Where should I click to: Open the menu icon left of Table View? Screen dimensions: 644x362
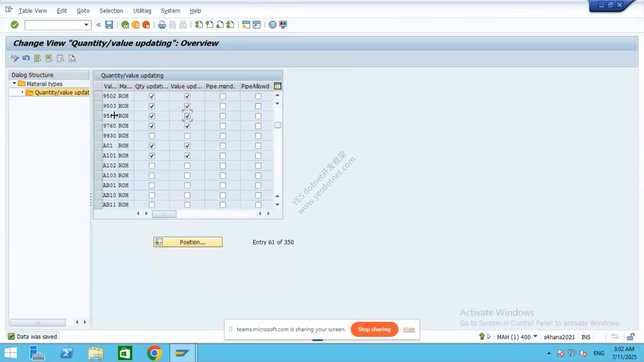click(9, 10)
